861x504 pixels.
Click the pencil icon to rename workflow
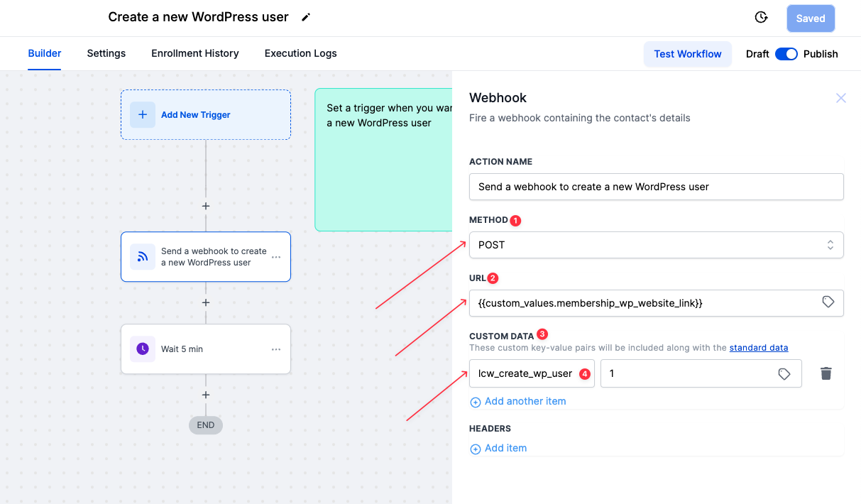click(x=306, y=18)
